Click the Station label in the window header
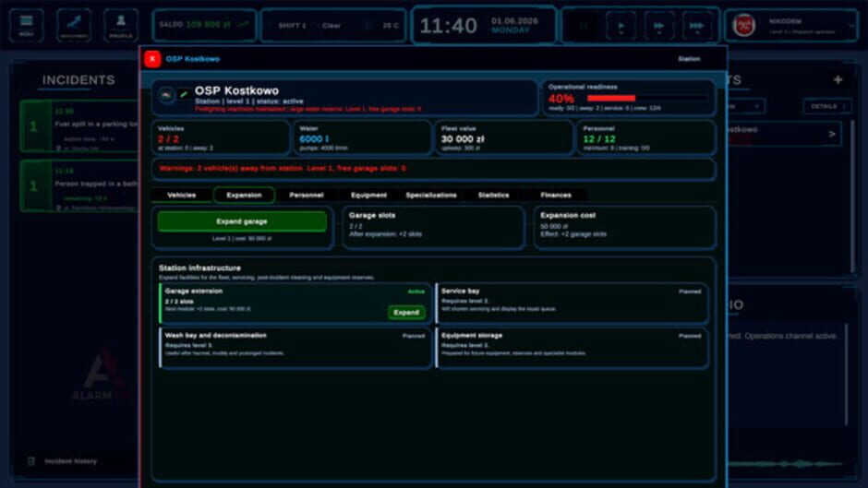This screenshot has height=488, width=868. coord(689,59)
